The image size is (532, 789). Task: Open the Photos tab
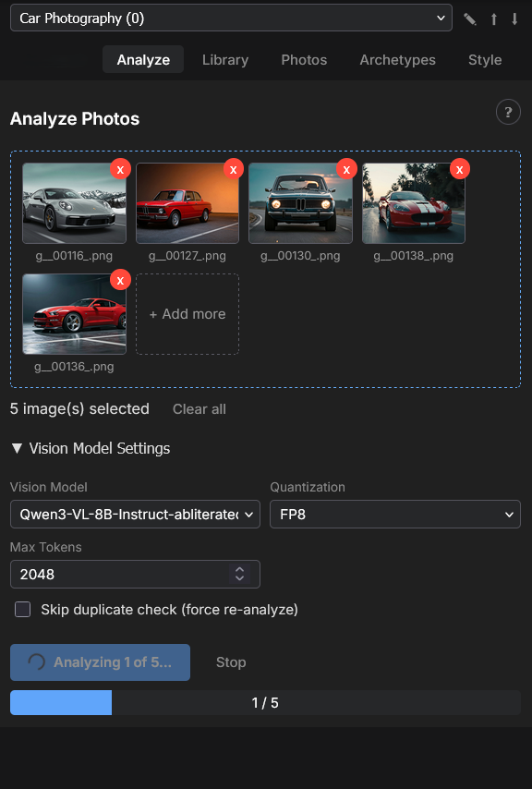(x=304, y=59)
